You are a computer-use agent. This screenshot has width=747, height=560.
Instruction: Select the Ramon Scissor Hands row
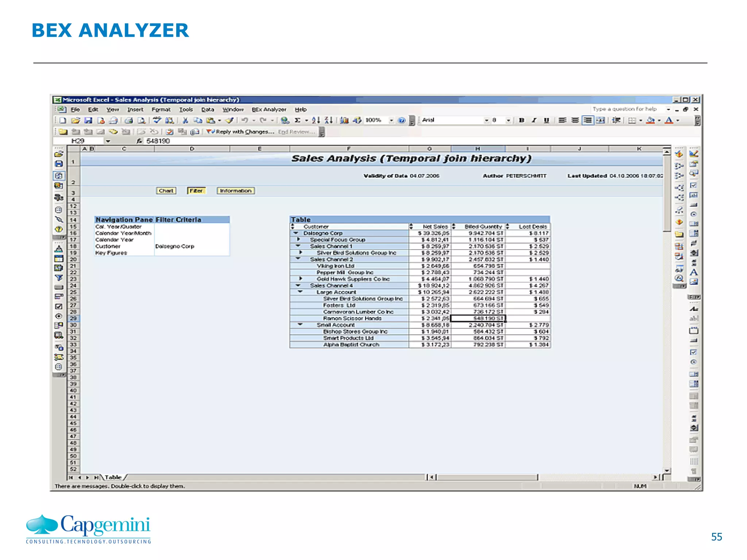pyautogui.click(x=420, y=318)
